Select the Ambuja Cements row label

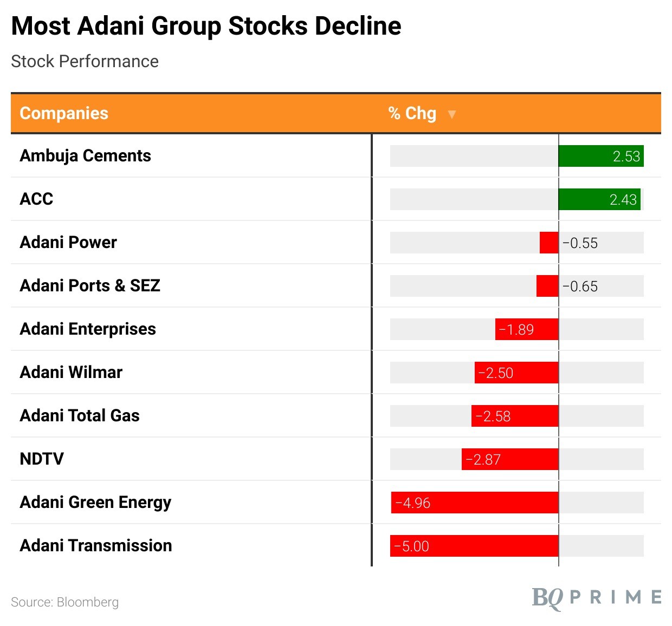point(85,156)
